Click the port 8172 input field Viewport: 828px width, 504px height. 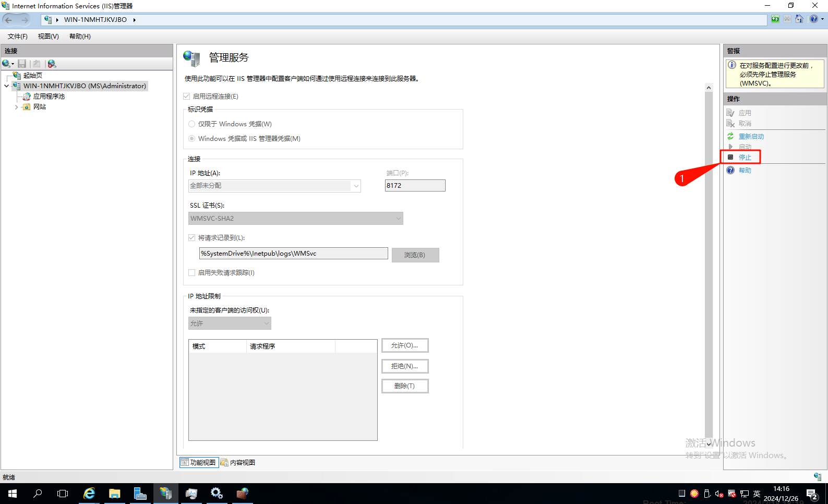[415, 186]
